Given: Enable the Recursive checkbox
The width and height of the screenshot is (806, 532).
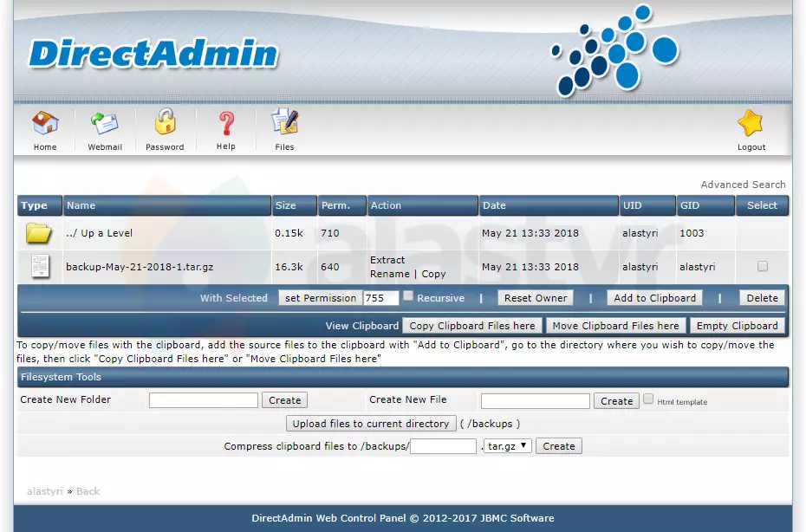Looking at the screenshot, I should click(x=406, y=296).
